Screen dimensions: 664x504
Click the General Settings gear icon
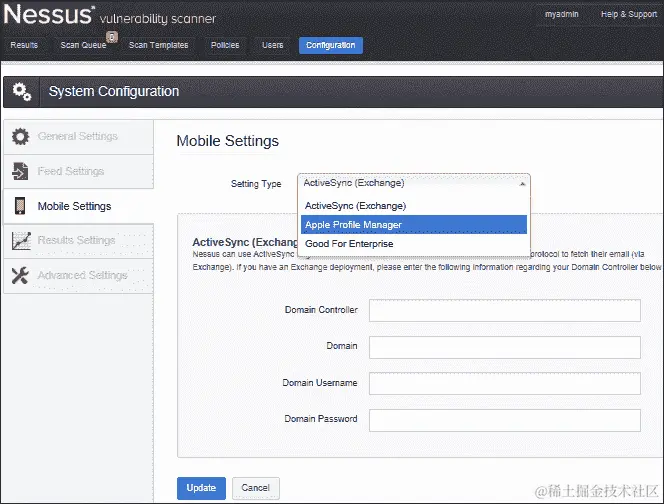pos(20,136)
